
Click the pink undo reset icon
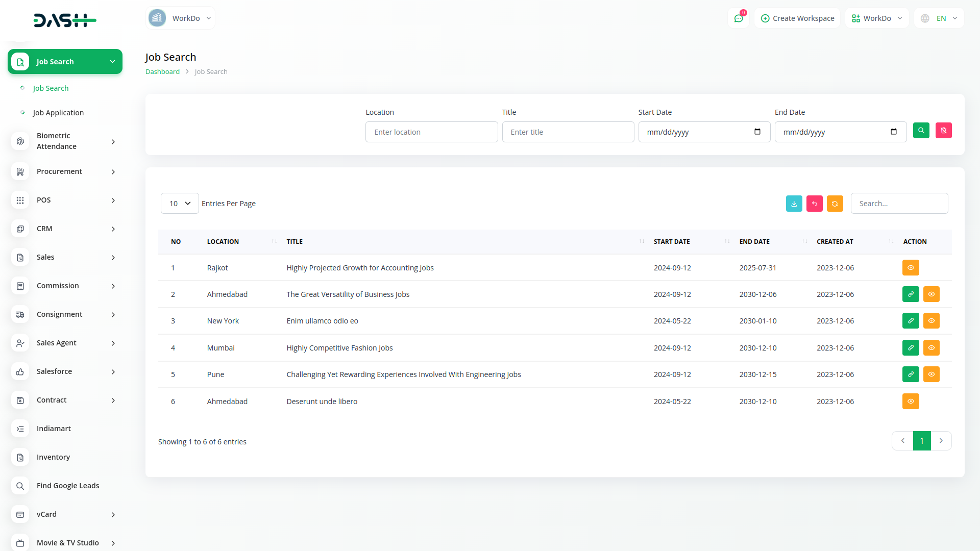click(814, 204)
